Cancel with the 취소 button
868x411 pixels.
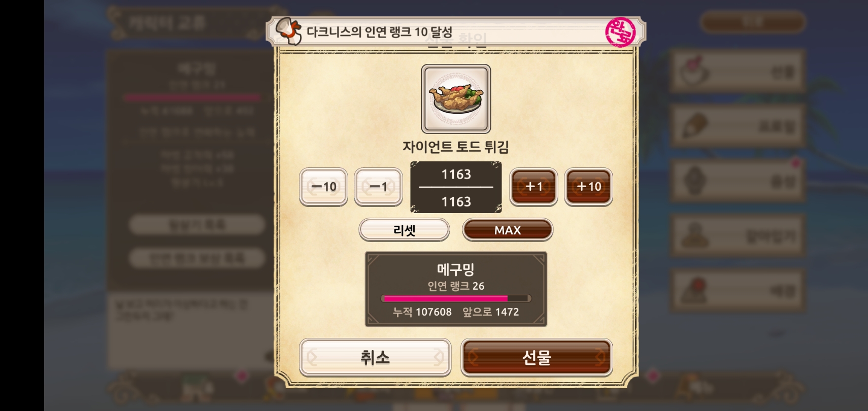coord(375,358)
